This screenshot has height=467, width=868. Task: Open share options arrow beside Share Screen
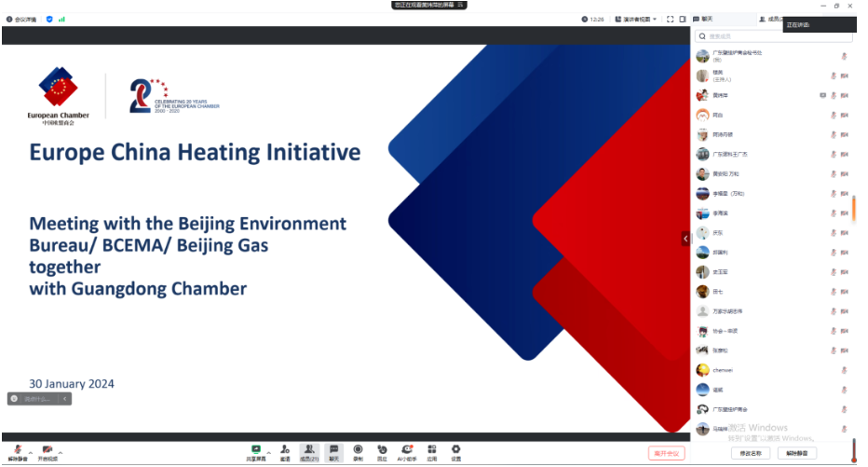coord(268,453)
